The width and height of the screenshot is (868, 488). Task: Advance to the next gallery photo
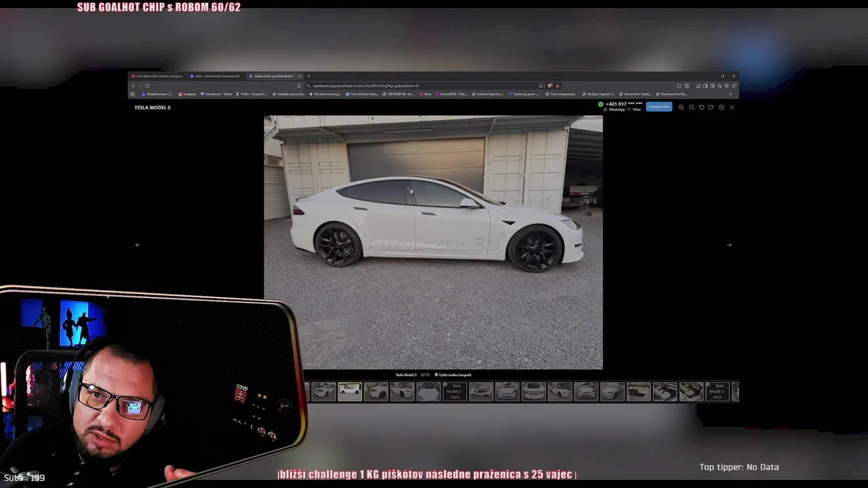(x=729, y=245)
